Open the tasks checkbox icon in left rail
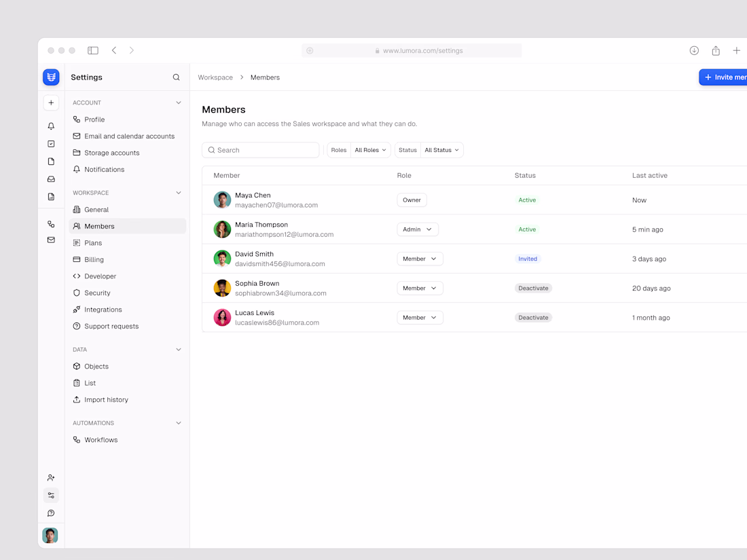The image size is (747, 560). pos(51,144)
